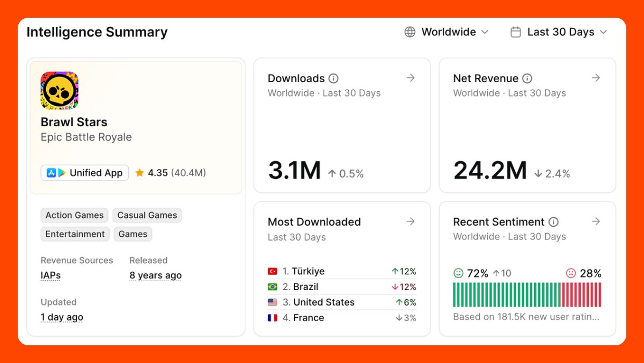
Task: Click the '4. France' row text
Action: point(303,318)
